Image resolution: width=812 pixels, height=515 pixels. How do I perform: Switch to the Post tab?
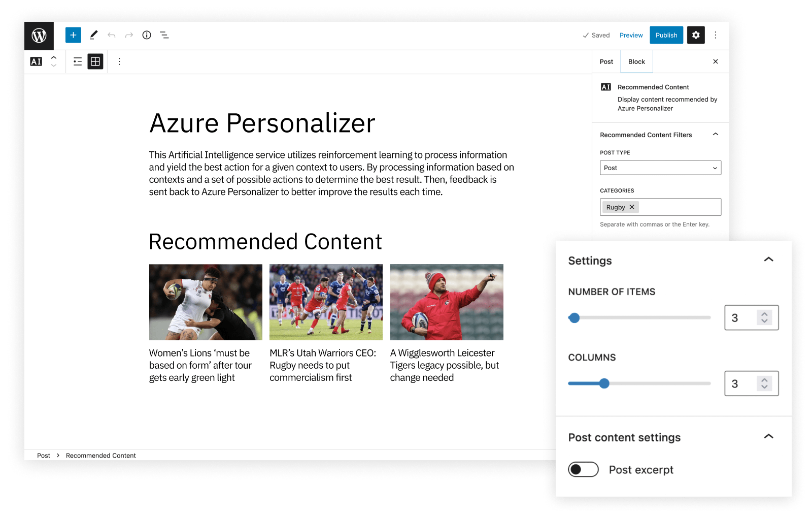point(606,61)
